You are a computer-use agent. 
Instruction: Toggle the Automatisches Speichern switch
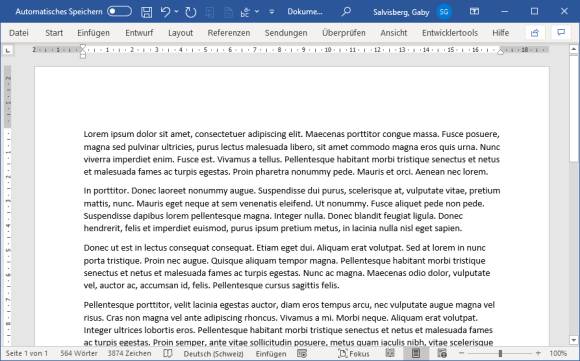coord(119,11)
